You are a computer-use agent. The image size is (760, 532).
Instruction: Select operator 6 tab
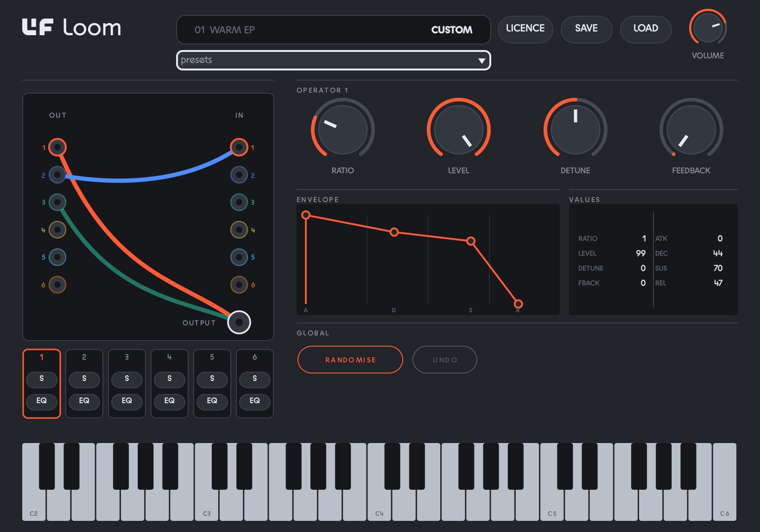pos(255,357)
